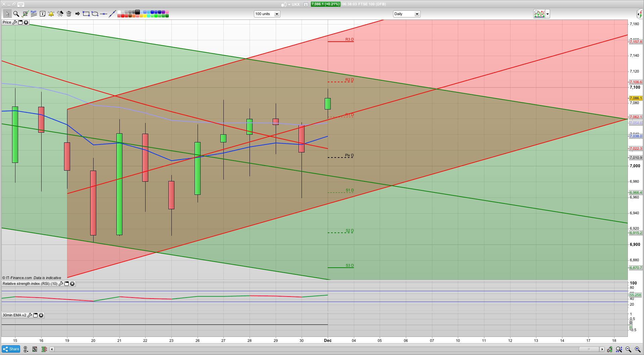Select the black arrow drawing tool

[77, 14]
